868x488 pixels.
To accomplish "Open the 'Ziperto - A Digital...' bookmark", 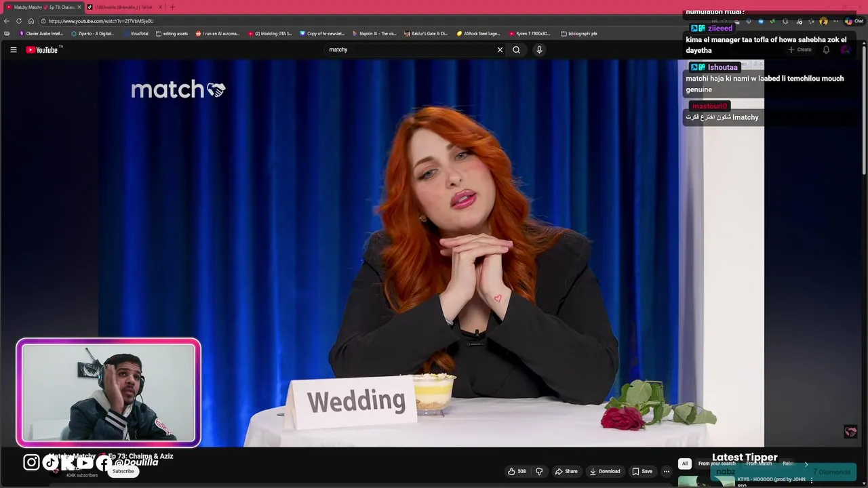I will [93, 33].
